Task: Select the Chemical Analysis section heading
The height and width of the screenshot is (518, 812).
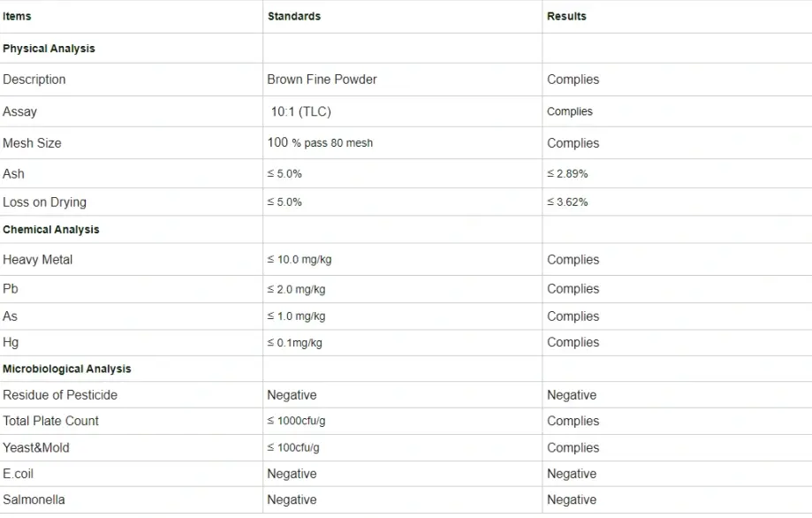Action: pyautogui.click(x=50, y=230)
